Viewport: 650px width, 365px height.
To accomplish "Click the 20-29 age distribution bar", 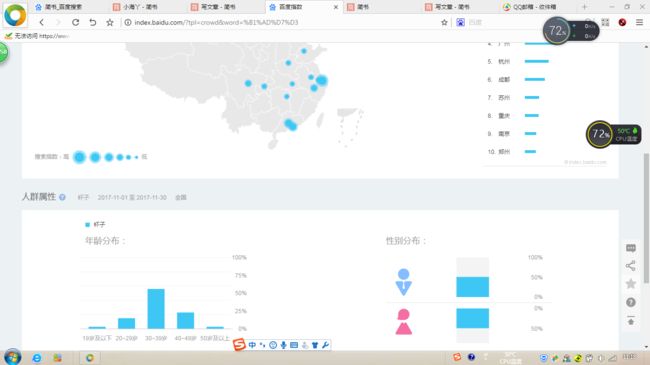I will (x=126, y=324).
